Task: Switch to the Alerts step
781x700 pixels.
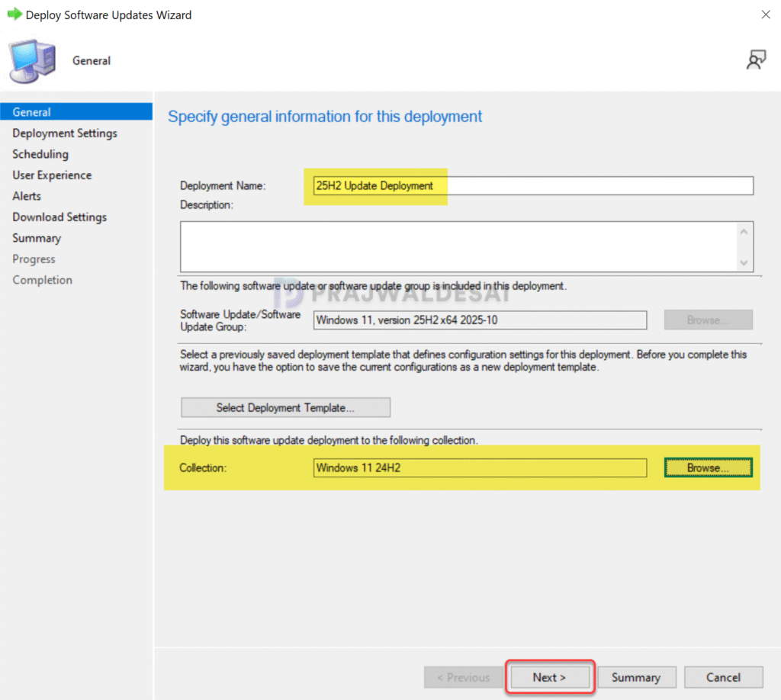Action: [x=27, y=196]
